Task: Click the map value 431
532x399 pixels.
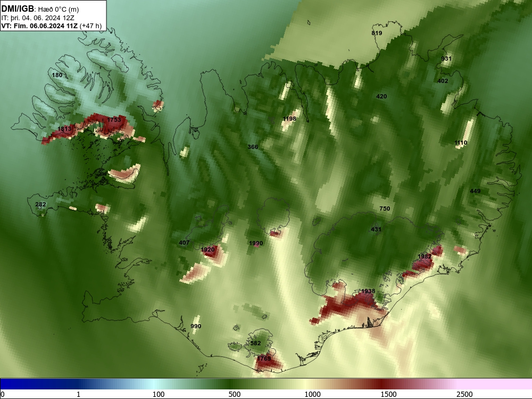Action: pyautogui.click(x=376, y=229)
